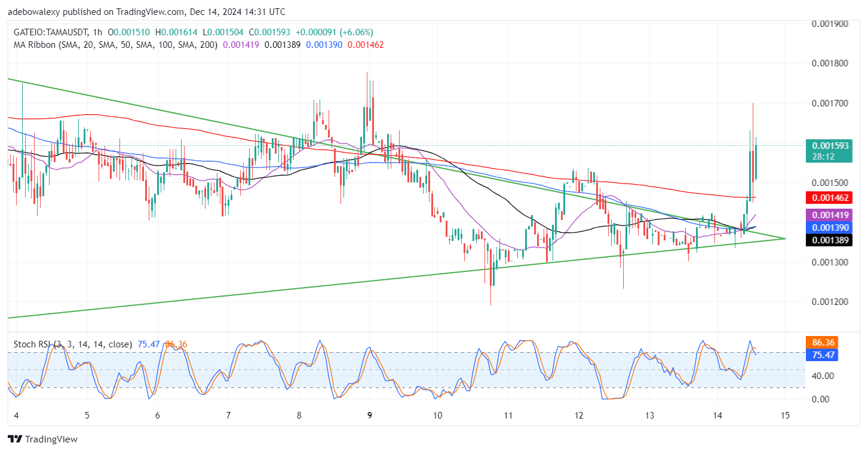
Task: Click the blue 75.47 Stoch RSI label
Action: (822, 355)
